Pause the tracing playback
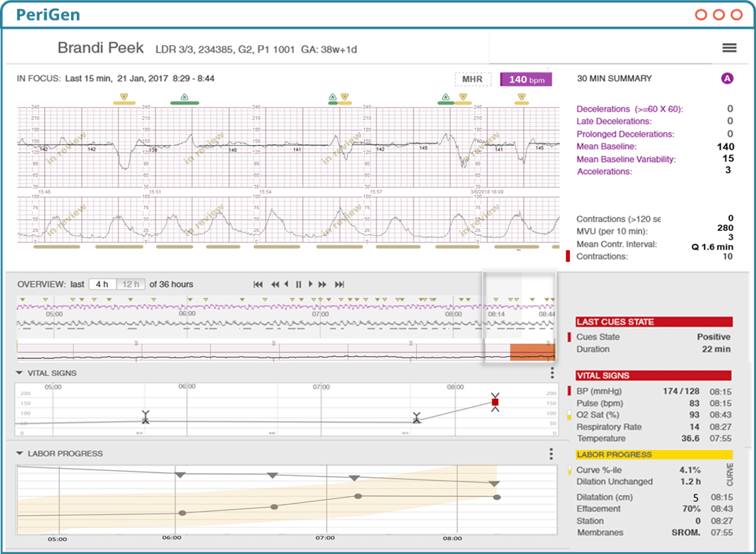The width and height of the screenshot is (756, 554). click(x=298, y=284)
